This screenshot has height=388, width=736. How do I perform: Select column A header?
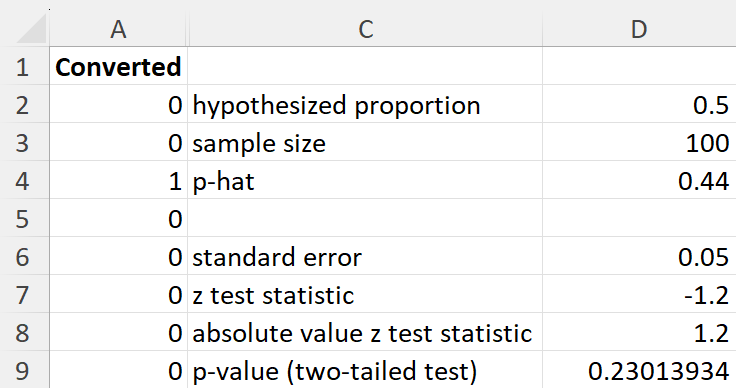click(x=118, y=29)
